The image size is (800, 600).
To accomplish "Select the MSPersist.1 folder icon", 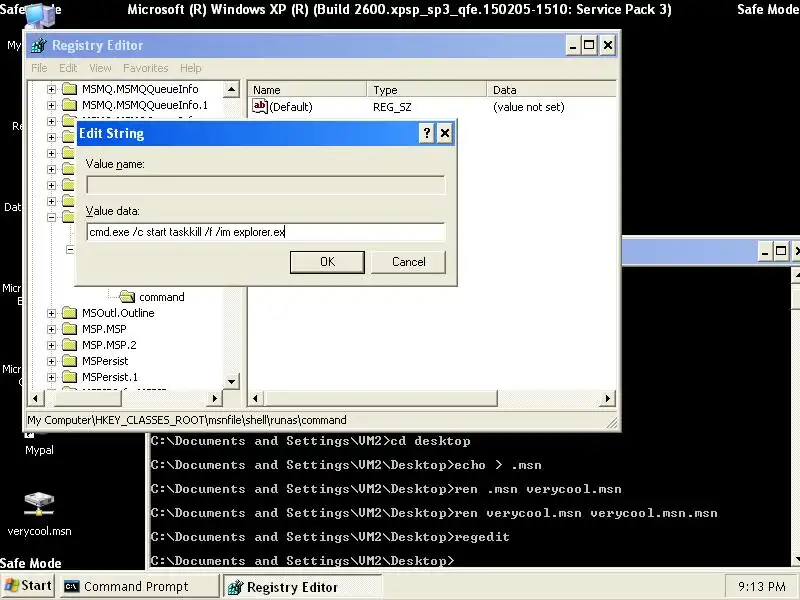I will [69, 378].
